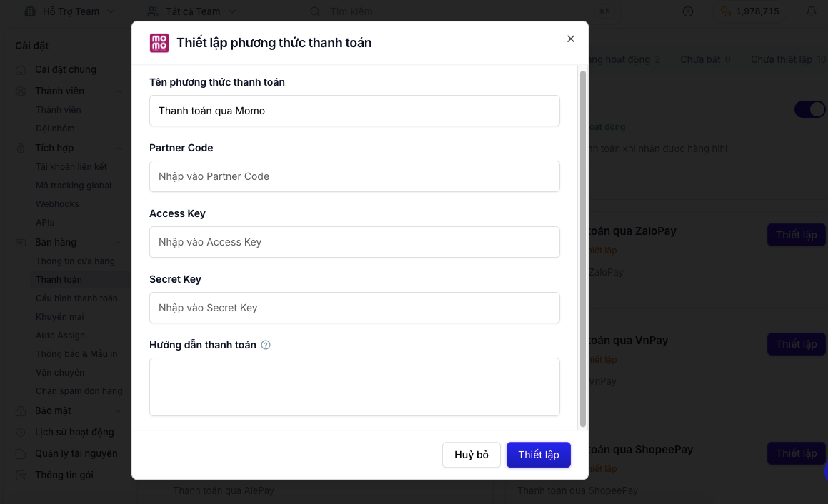The width and height of the screenshot is (828, 504).
Task: Confirm with the blue Thiết lập button in dialog
Action: 538,455
